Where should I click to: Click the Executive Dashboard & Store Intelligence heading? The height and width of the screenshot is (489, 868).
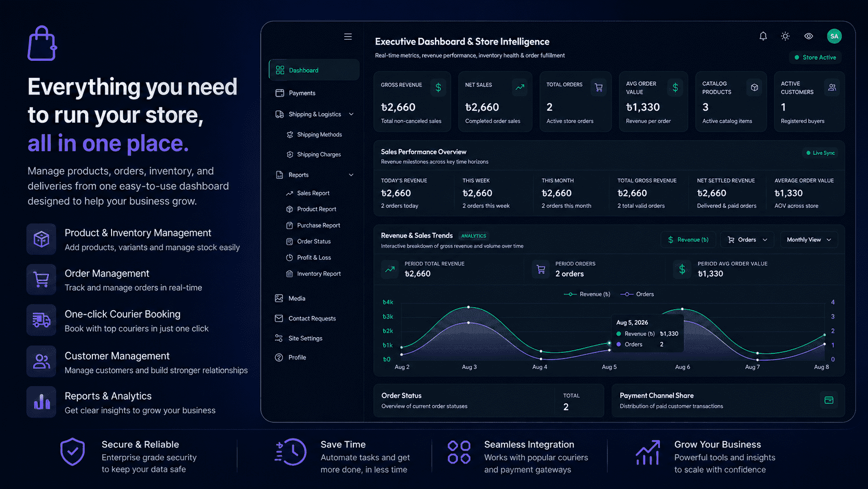462,42
